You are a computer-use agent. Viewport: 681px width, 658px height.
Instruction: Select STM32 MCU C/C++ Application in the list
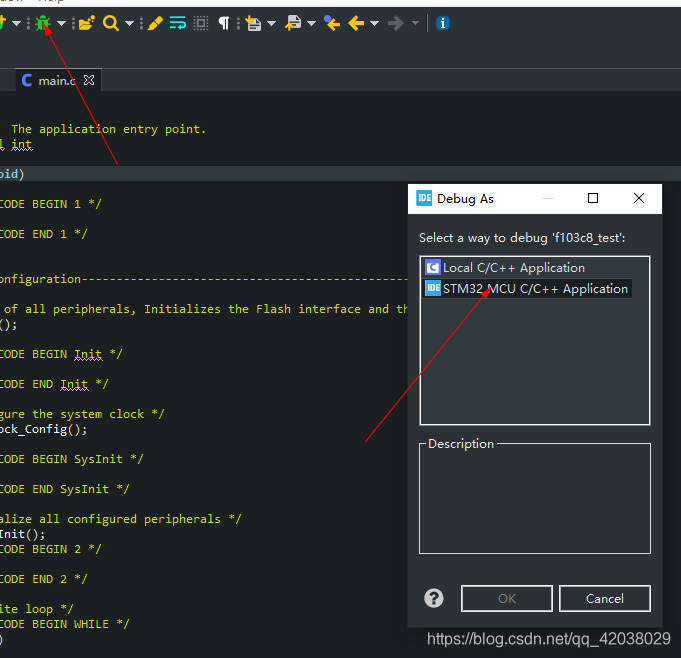tap(528, 289)
